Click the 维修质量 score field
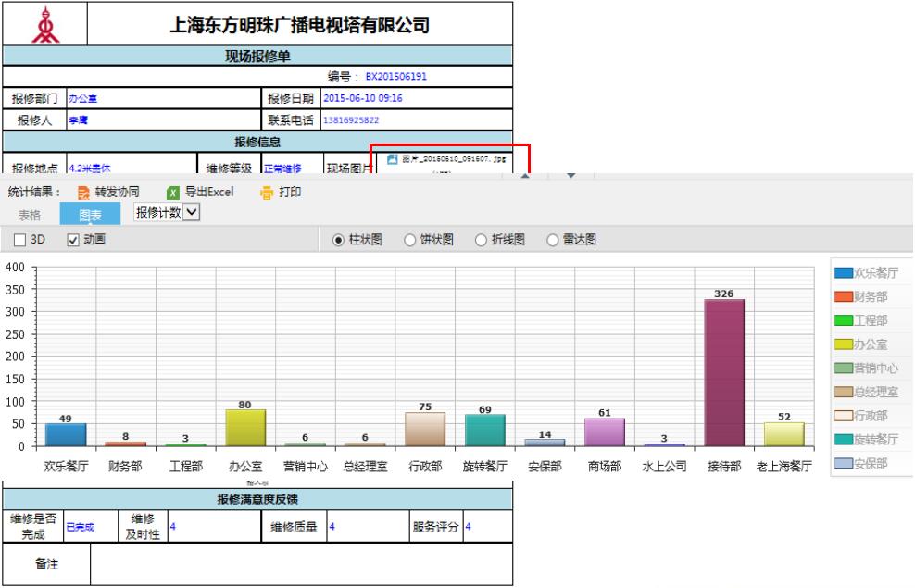 368,527
